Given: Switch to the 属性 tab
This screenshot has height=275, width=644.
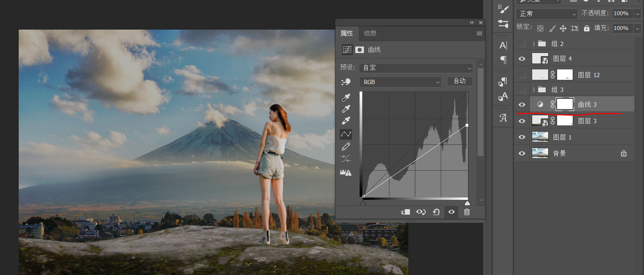Looking at the screenshot, I should click(347, 33).
